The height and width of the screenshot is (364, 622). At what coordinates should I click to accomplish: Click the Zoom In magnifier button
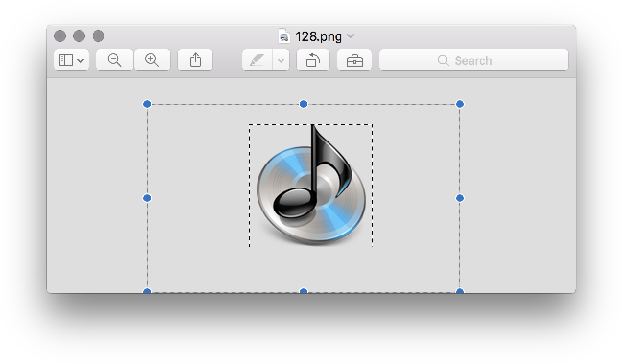pos(152,60)
